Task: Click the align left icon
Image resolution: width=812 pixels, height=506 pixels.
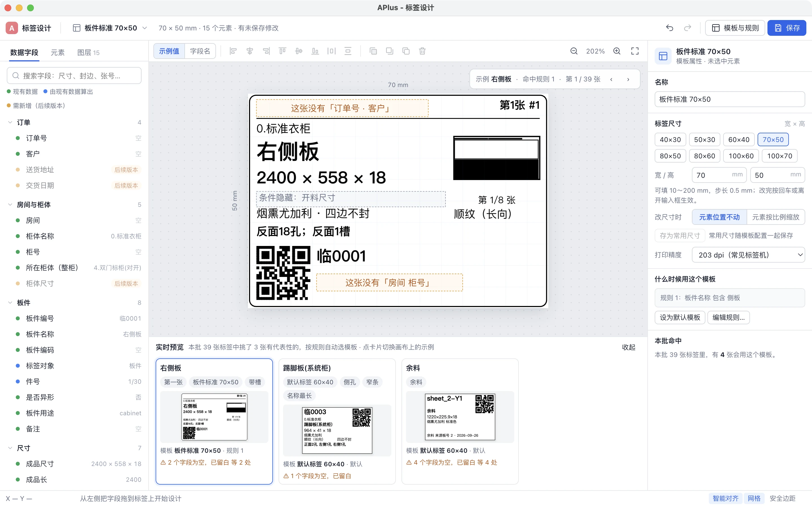Action: pos(233,51)
